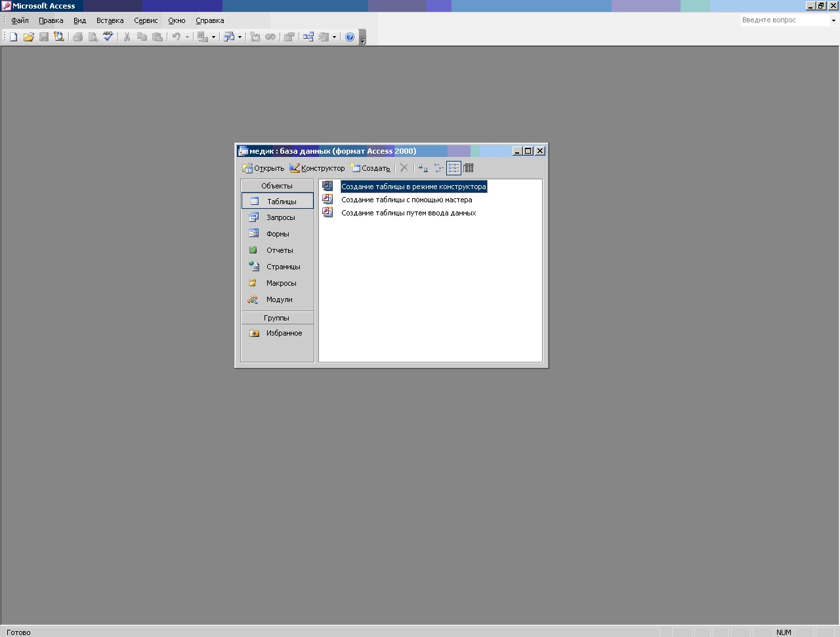Click the Copy icon in toolbar
The image size is (840, 637).
[142, 37]
